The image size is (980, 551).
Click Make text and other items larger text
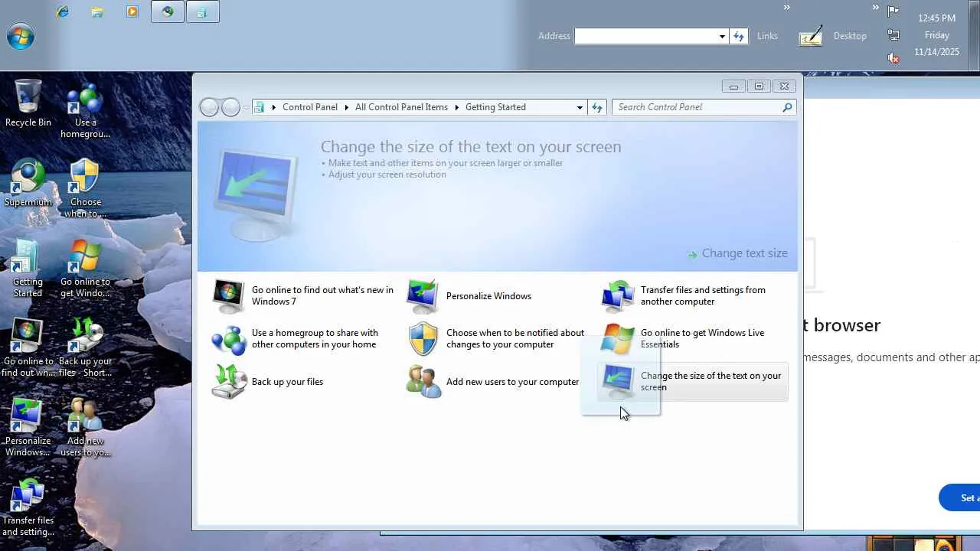click(x=446, y=163)
